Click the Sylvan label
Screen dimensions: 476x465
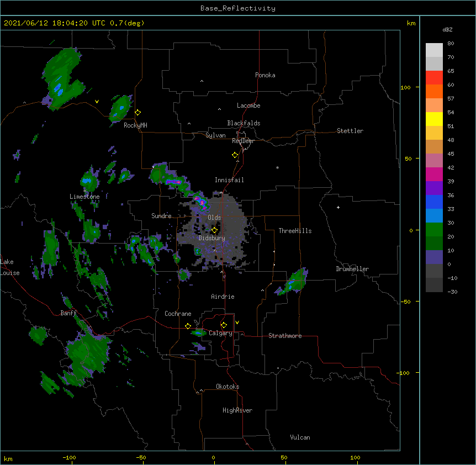pyautogui.click(x=215, y=135)
